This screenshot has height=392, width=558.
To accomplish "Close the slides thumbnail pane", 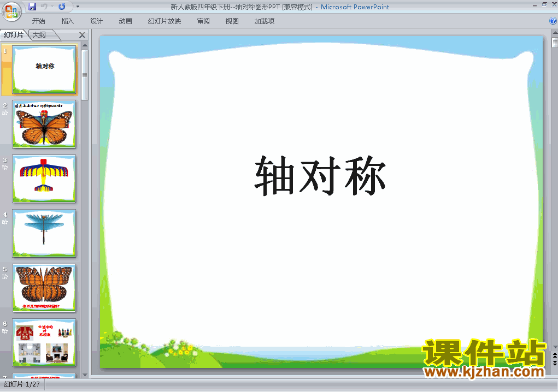I will 82,35.
